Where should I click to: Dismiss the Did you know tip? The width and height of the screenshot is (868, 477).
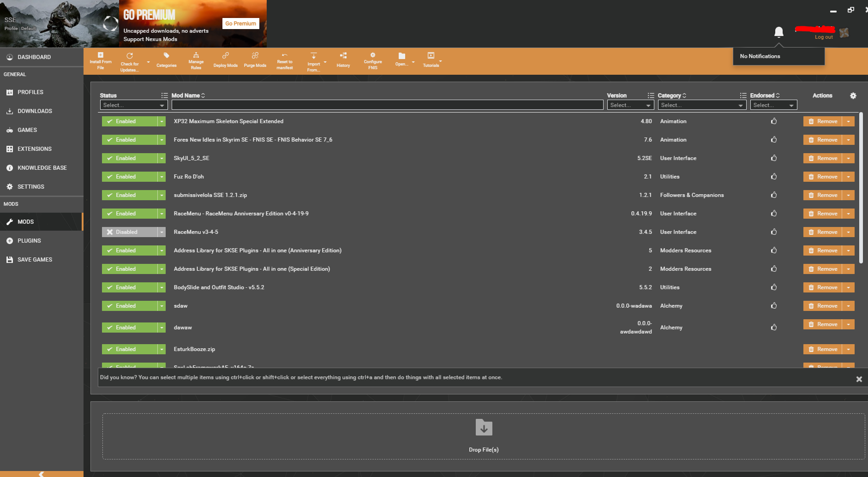point(859,379)
